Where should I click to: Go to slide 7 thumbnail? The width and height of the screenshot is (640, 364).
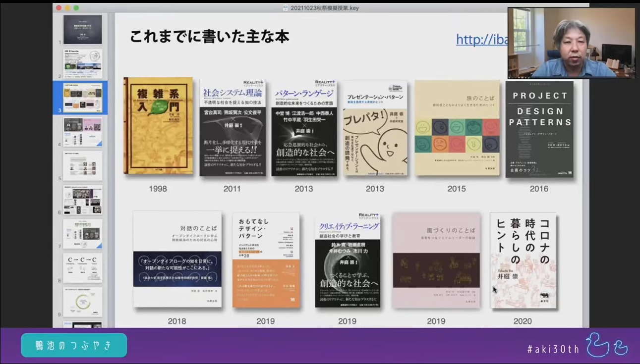[x=83, y=234]
